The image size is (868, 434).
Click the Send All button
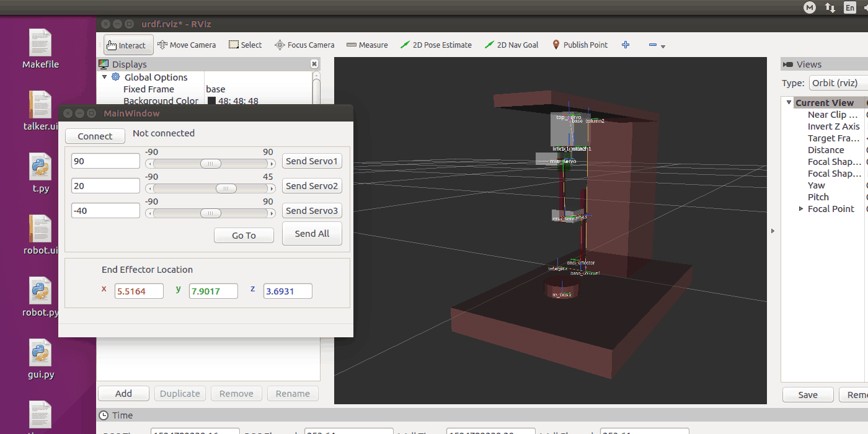click(312, 234)
